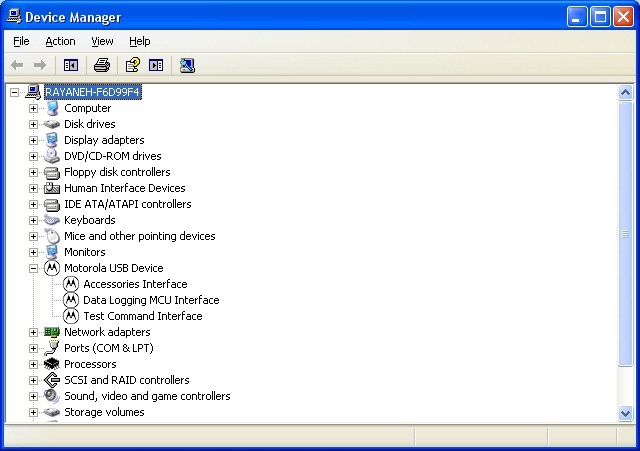This screenshot has width=640, height=451.
Task: Expand the Display adapters node
Action: point(33,140)
